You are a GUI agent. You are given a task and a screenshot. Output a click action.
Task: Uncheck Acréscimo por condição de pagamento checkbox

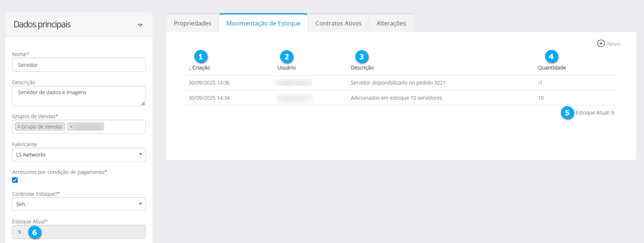coord(15,180)
